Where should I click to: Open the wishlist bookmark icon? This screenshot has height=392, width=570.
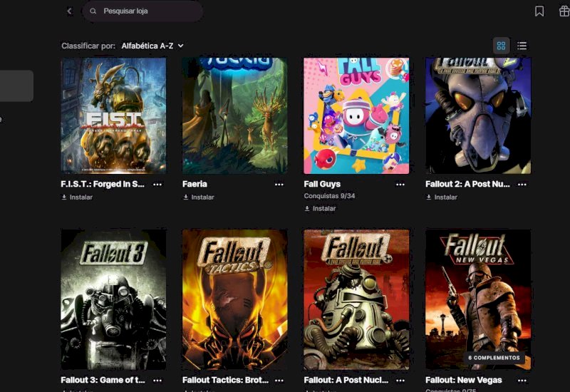(x=539, y=11)
